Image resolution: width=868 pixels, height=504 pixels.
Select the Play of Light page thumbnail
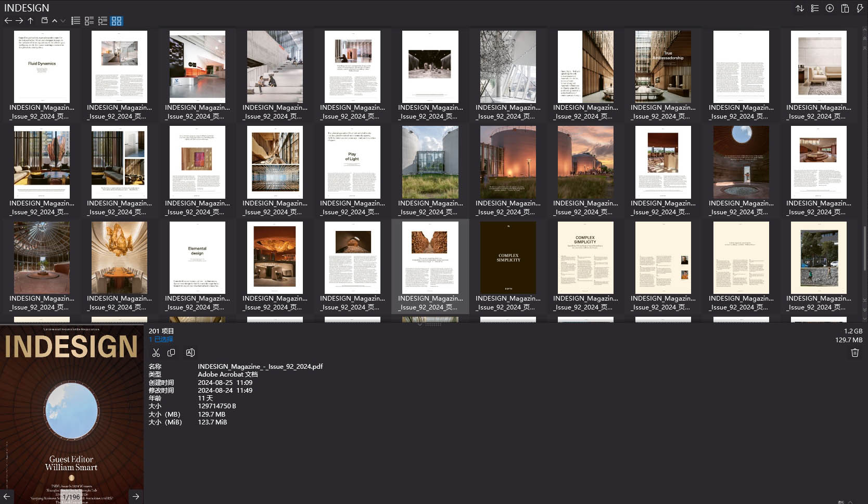pyautogui.click(x=352, y=162)
